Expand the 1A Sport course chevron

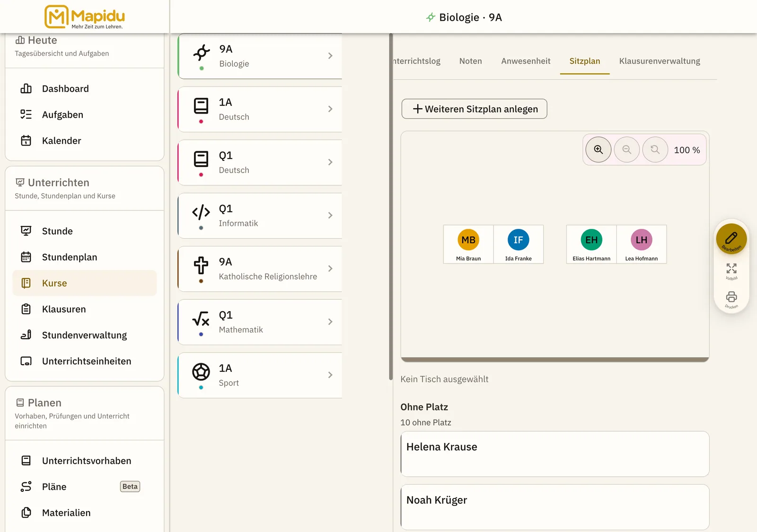(330, 375)
